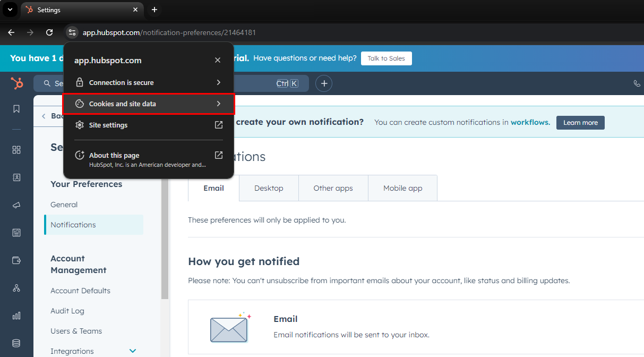Open the Commerce wallet icon in the sidebar
This screenshot has width=644, height=357.
[16, 260]
